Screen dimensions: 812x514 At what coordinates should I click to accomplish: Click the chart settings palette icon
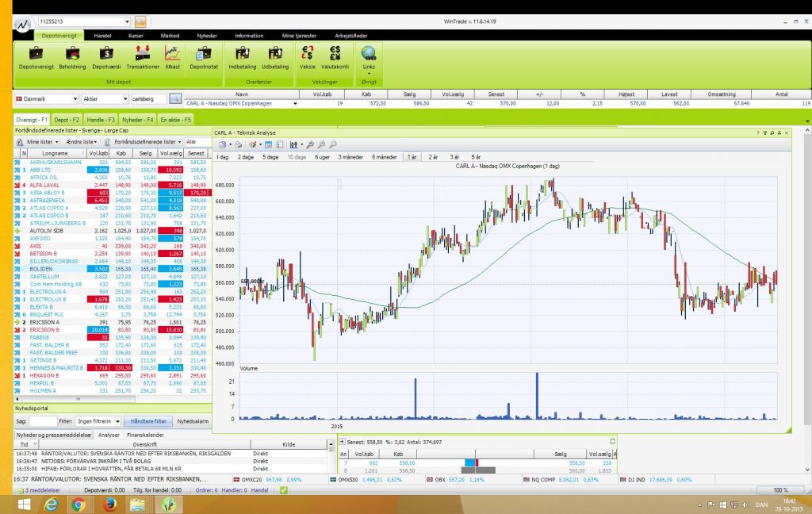[253, 144]
